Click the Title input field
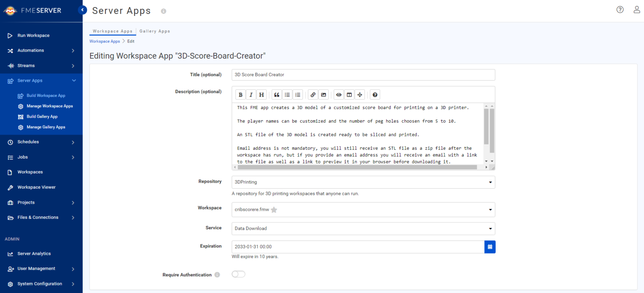Image resolution: width=644 pixels, height=293 pixels. (363, 75)
